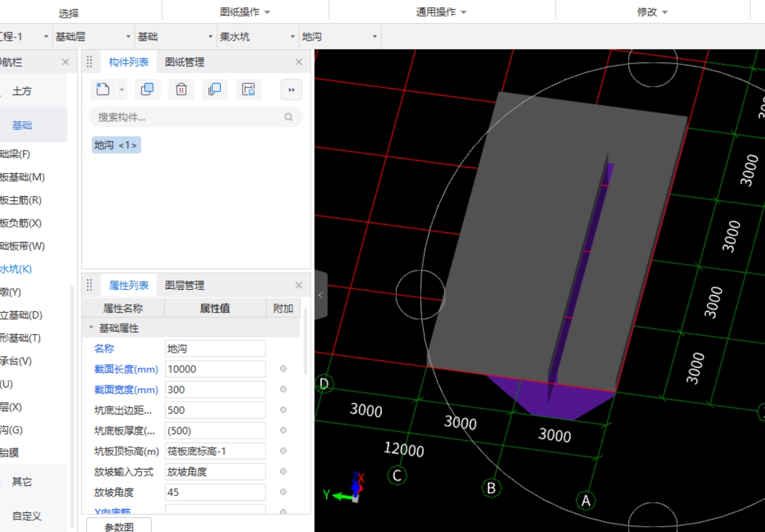Viewport: 765px width, 532px height.
Task: Click the 参数图 button
Action: pyautogui.click(x=119, y=526)
